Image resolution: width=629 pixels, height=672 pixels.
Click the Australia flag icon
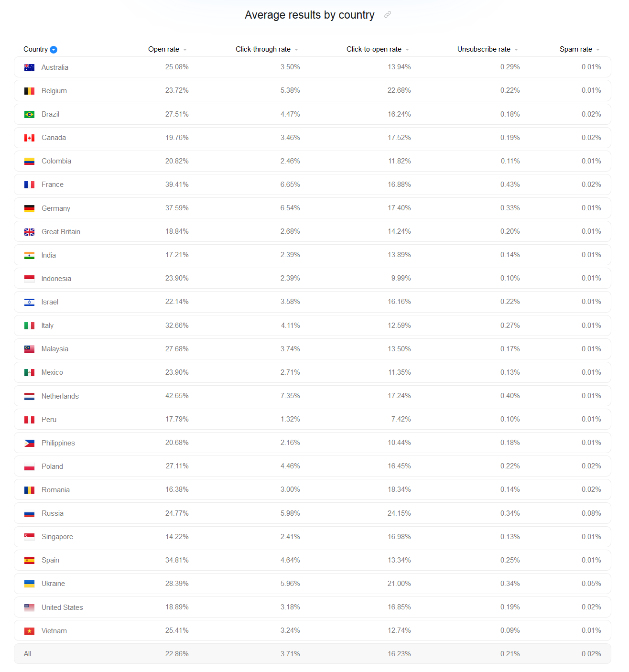coord(29,67)
